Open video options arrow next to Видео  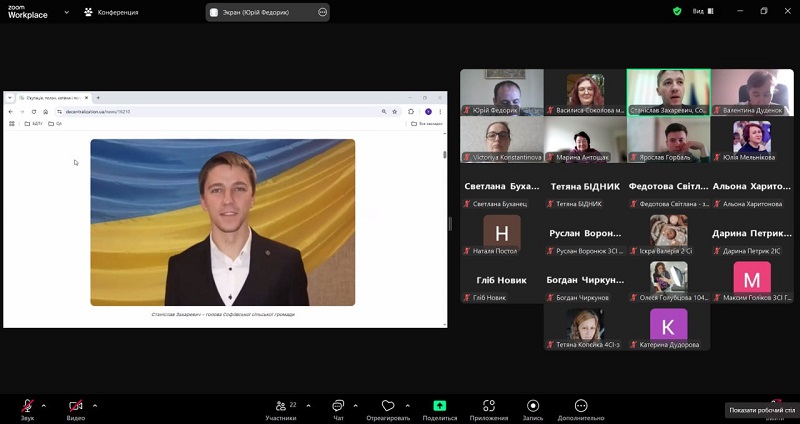point(95,406)
